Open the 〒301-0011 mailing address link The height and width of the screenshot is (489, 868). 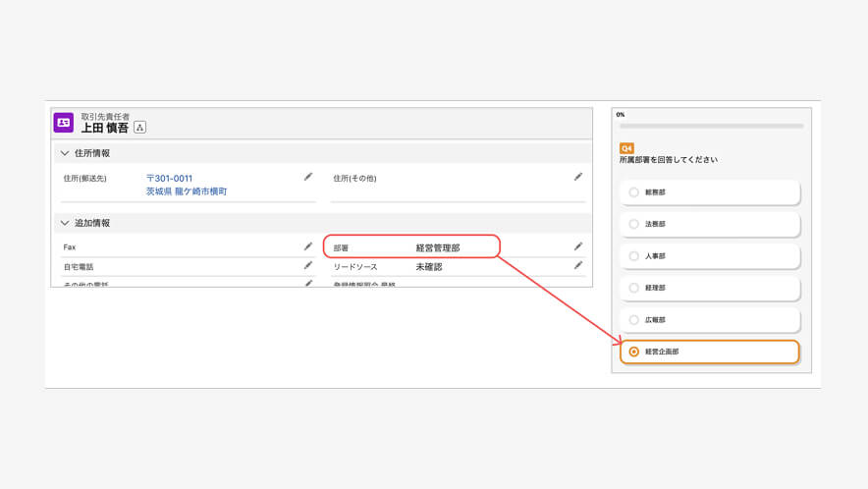coord(169,179)
